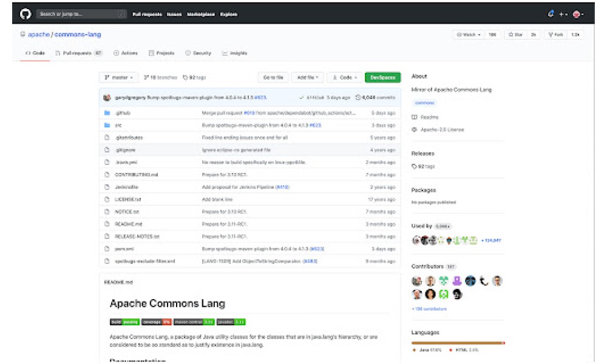Viewport: 607px width, 364px height.
Task: Click the spotbugs-exclude-filter.xml file icon
Action: tap(107, 261)
